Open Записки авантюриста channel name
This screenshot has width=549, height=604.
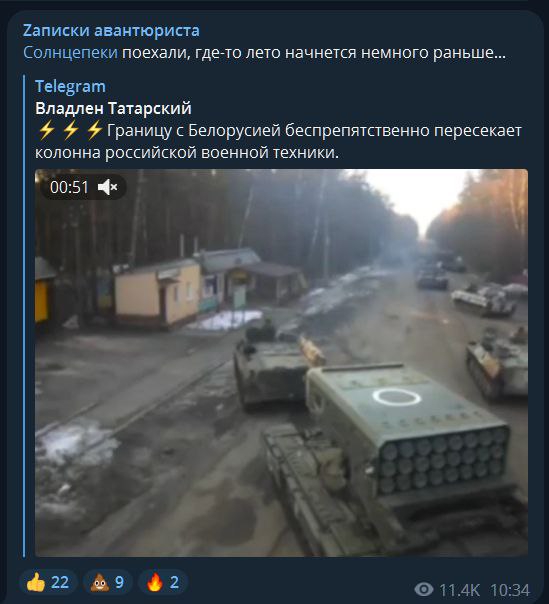pyautogui.click(x=111, y=30)
